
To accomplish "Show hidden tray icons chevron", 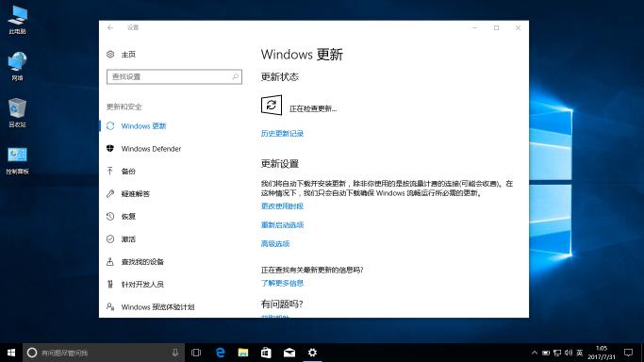I will (x=535, y=353).
